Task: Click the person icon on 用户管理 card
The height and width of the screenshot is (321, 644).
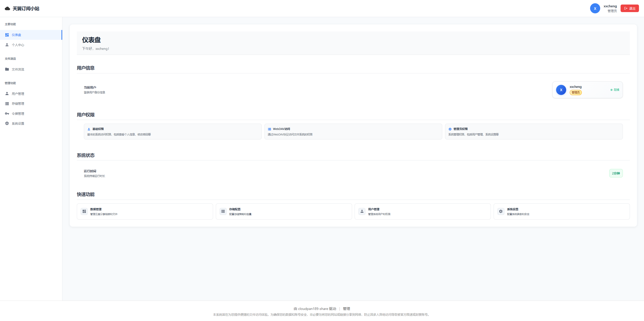Action: pos(362,211)
